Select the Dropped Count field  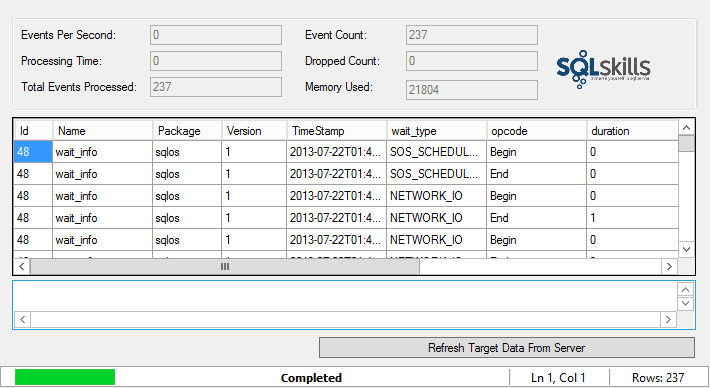471,61
